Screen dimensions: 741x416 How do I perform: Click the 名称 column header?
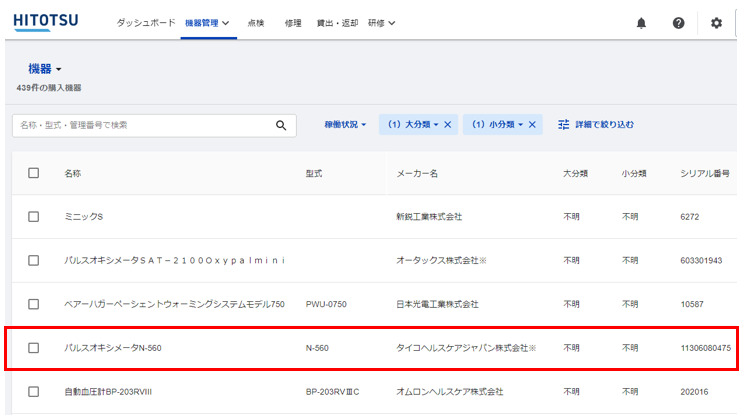tap(73, 173)
